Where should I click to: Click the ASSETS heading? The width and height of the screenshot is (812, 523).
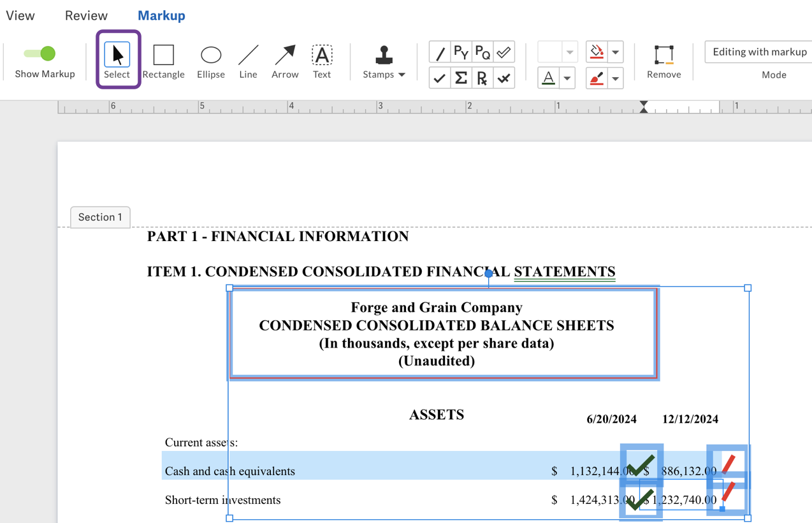437,415
